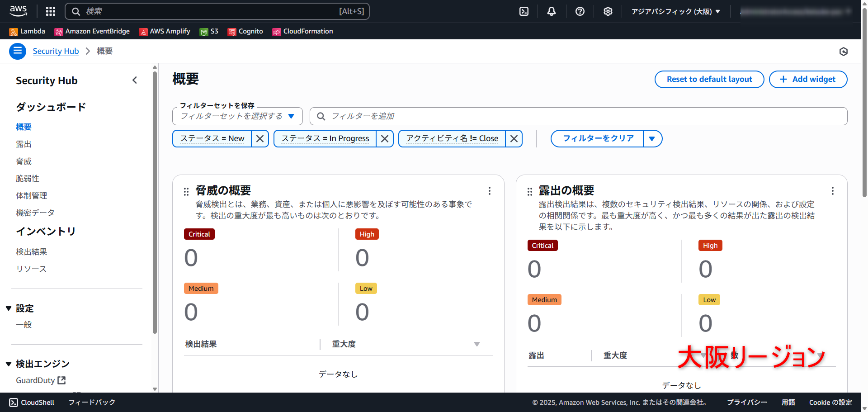Click the help question mark icon

580,11
